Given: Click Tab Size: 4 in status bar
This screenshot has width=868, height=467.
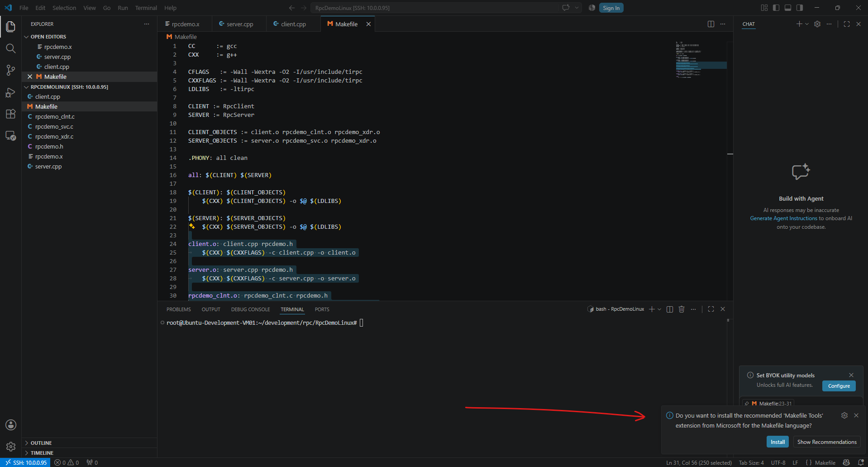Looking at the screenshot, I should pos(751,462).
